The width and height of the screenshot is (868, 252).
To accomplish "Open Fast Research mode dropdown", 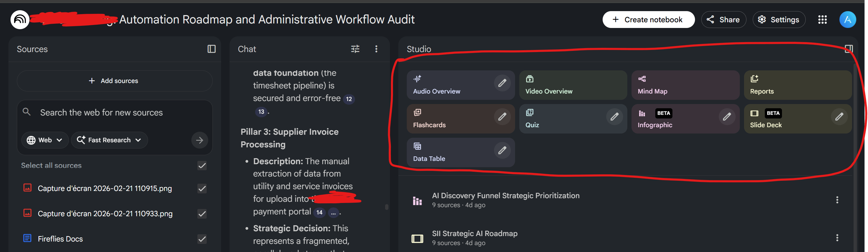I will point(109,140).
